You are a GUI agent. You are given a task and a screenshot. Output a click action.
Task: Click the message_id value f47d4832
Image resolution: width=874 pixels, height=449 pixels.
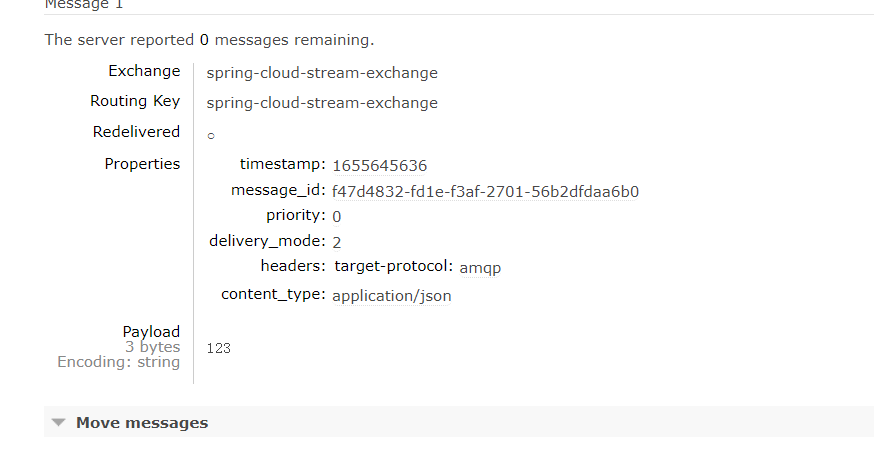pos(485,192)
